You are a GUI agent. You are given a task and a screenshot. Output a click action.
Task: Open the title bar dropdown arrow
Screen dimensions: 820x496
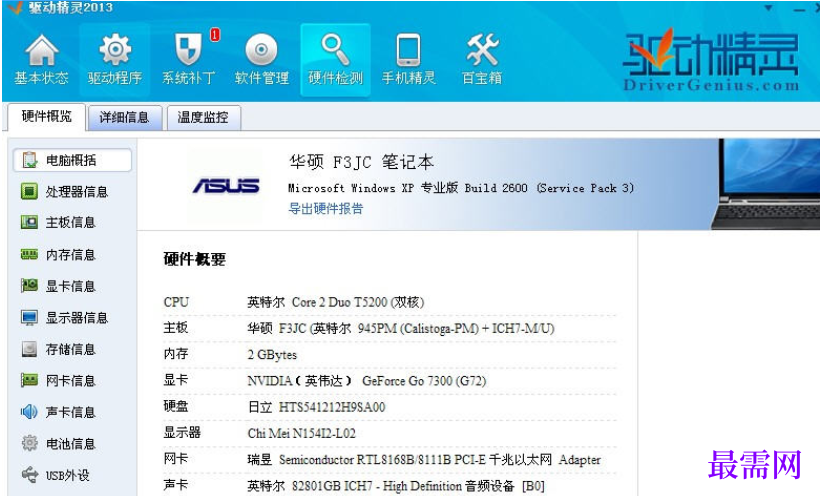(x=768, y=8)
